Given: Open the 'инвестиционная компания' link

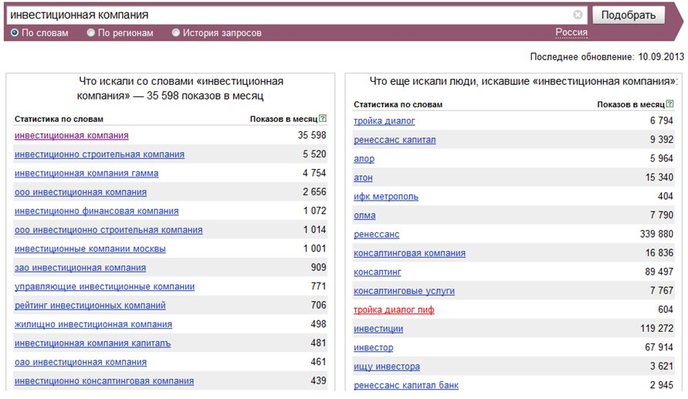Looking at the screenshot, I should (72, 136).
